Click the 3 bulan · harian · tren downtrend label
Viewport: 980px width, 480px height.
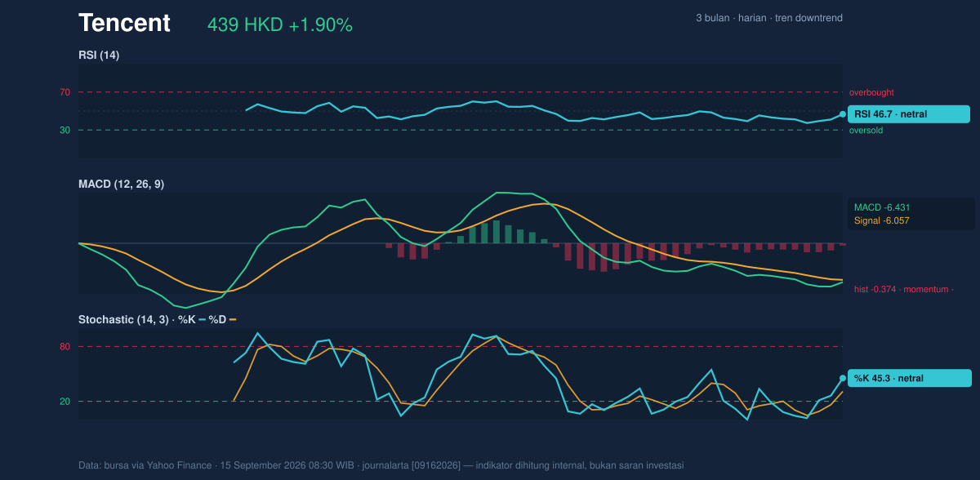(769, 18)
